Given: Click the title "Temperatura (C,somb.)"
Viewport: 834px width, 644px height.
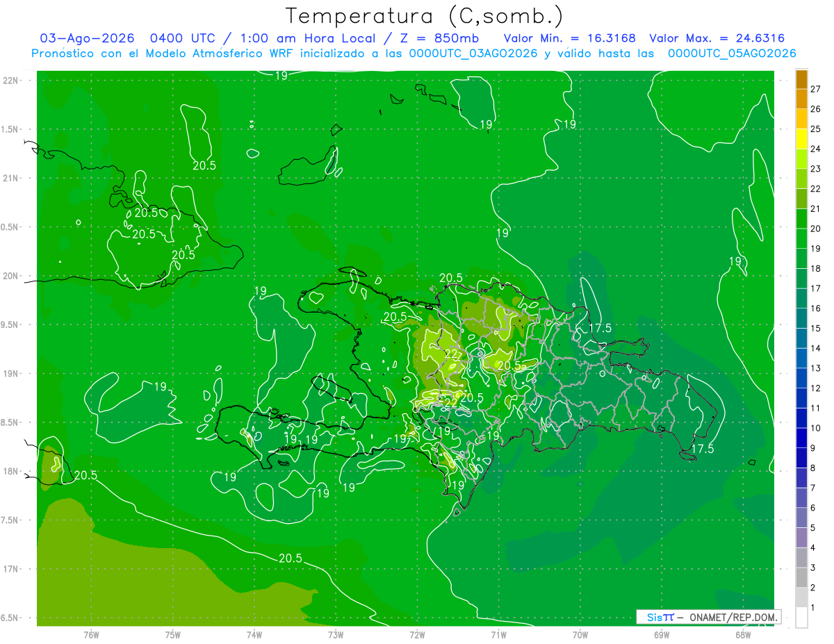Looking at the screenshot, I should 425,16.
